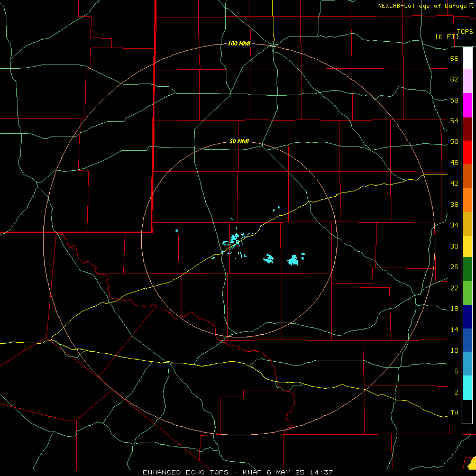
Task: Click the light blue 6-10 K FT swatch
Action: 467,364
